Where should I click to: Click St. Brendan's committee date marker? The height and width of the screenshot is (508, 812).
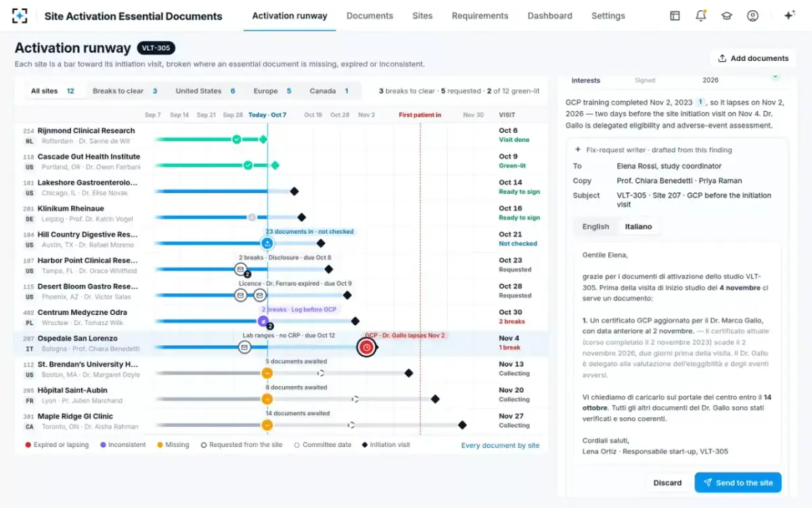(321, 373)
